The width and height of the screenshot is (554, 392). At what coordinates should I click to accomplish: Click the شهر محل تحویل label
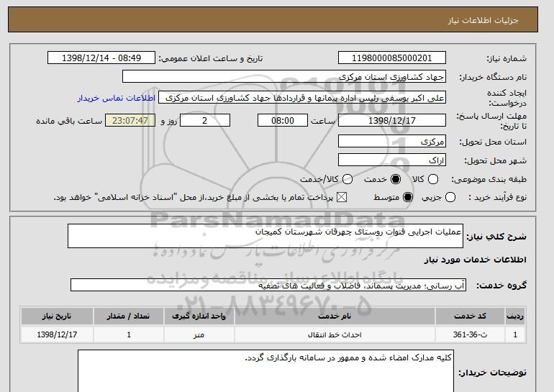(x=495, y=160)
